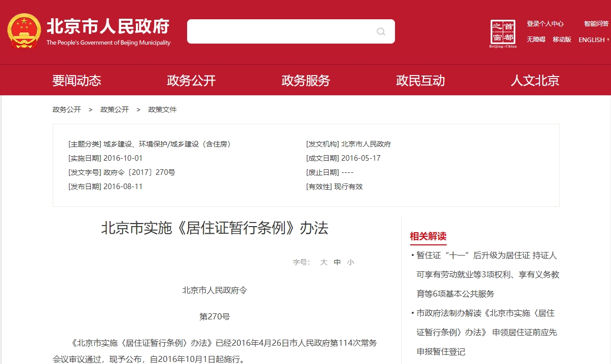Screen dimensions: 611x364
Task: Click the 北京市人民政府 site title
Action: 108,26
